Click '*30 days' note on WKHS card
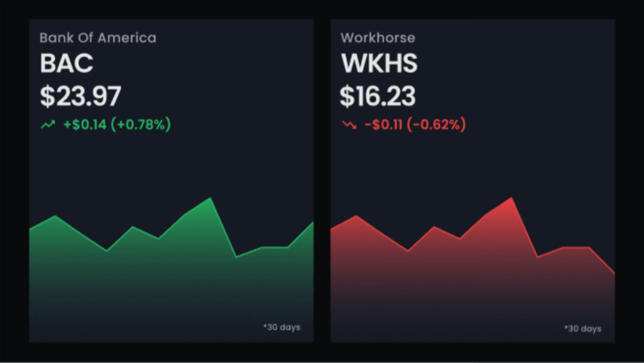This screenshot has height=363, width=644. coord(583,329)
